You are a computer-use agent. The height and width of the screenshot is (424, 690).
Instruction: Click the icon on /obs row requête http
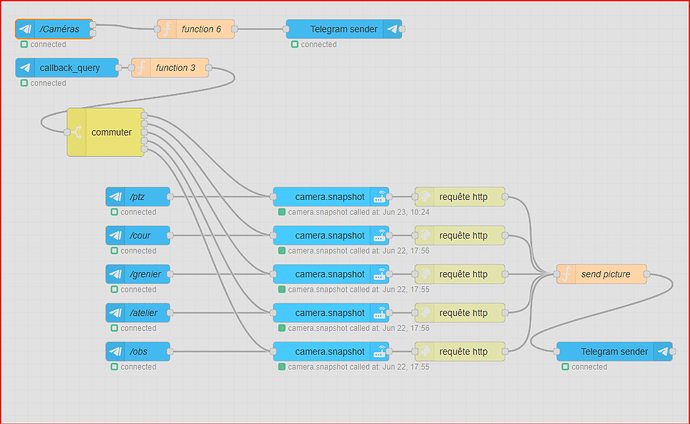(425, 352)
